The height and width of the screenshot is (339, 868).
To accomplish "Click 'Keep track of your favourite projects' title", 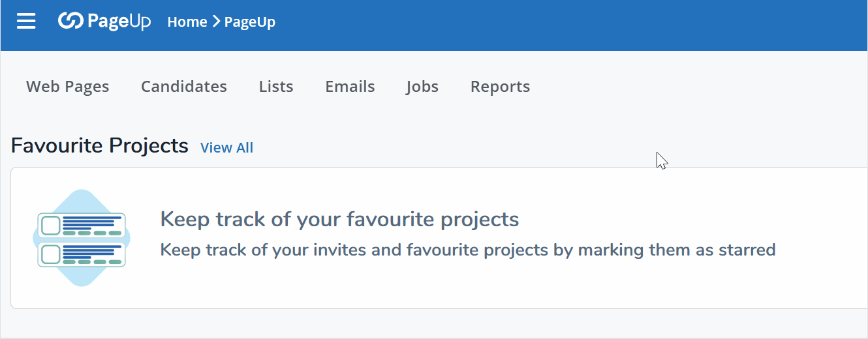I will pyautogui.click(x=339, y=220).
